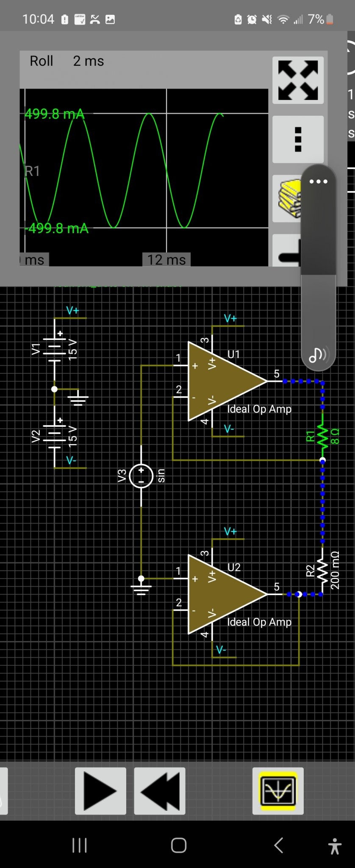This screenshot has height=868, width=355.
Task: Select resistor R1 of 8 Ω
Action: pyautogui.click(x=323, y=436)
